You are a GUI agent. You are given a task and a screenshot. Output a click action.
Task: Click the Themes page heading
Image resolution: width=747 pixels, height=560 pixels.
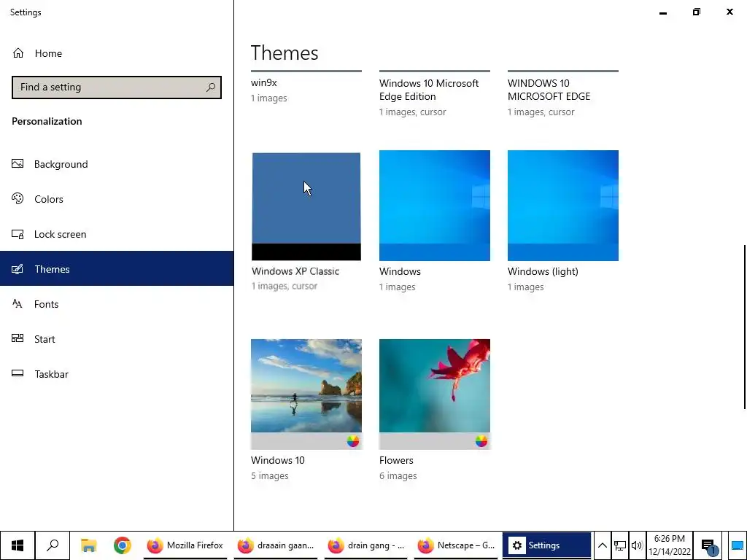point(285,52)
